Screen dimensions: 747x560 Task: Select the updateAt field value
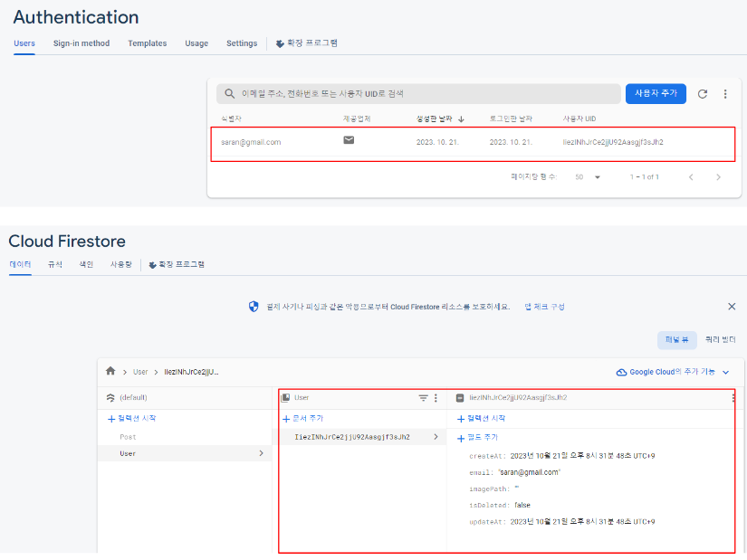point(582,522)
